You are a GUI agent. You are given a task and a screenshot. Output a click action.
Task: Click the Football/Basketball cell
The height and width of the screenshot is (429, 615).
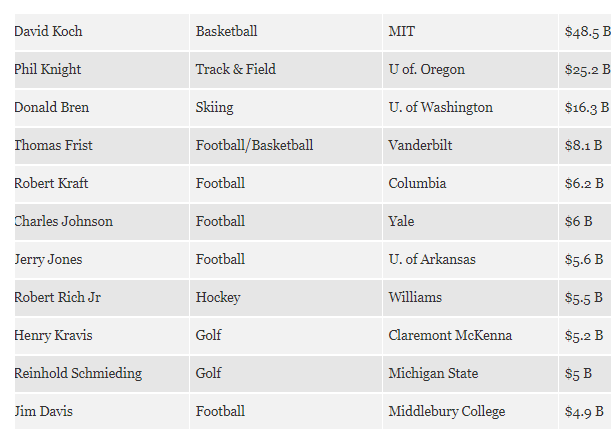[286, 146]
